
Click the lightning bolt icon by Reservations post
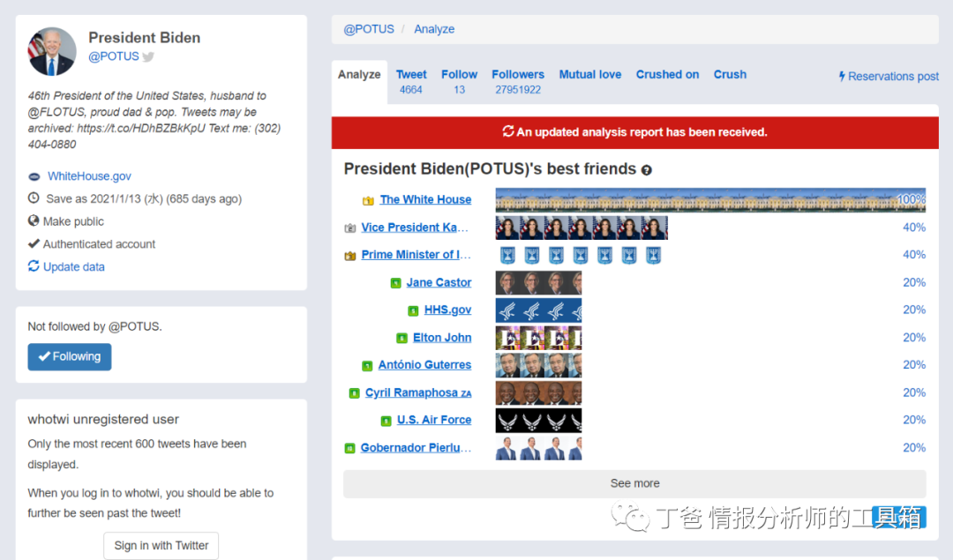click(842, 76)
